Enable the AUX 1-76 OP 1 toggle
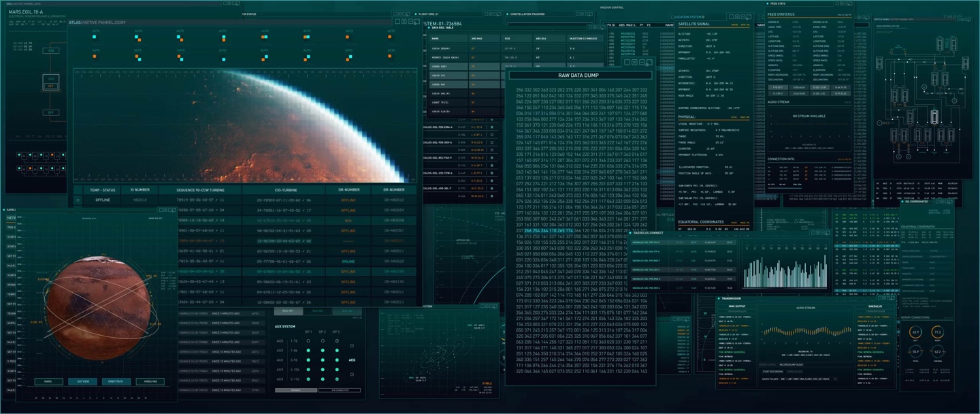Image resolution: width=980 pixels, height=414 pixels. pyautogui.click(x=308, y=341)
